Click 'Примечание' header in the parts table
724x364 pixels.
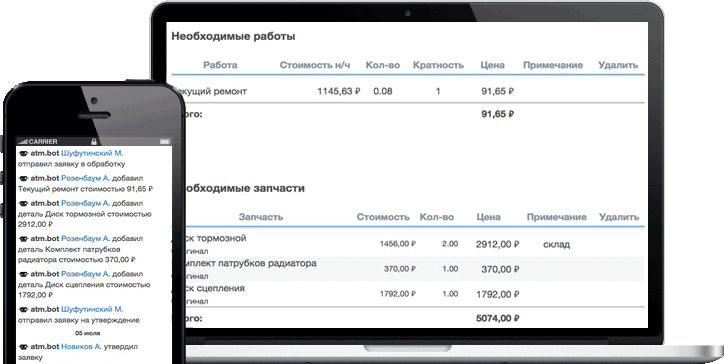[x=556, y=217]
